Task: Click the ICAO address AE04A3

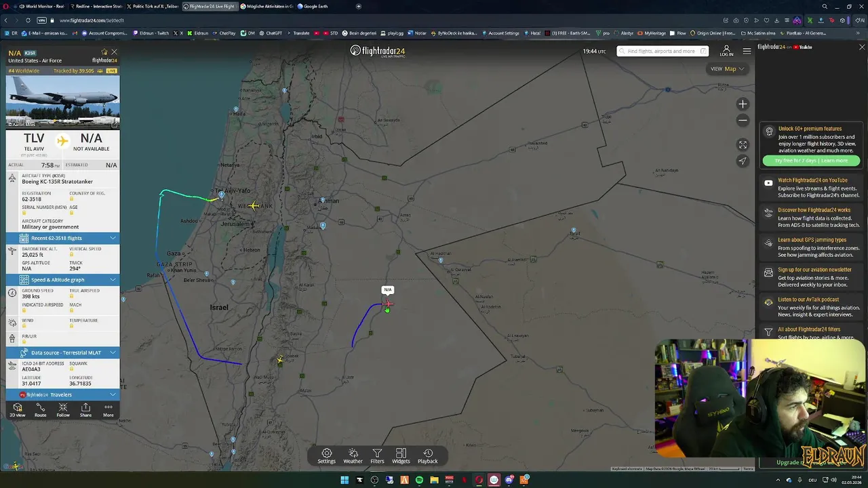Action: (x=31, y=369)
